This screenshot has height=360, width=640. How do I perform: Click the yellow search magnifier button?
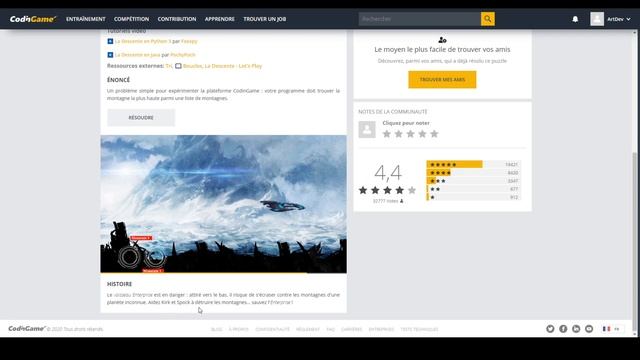(488, 19)
